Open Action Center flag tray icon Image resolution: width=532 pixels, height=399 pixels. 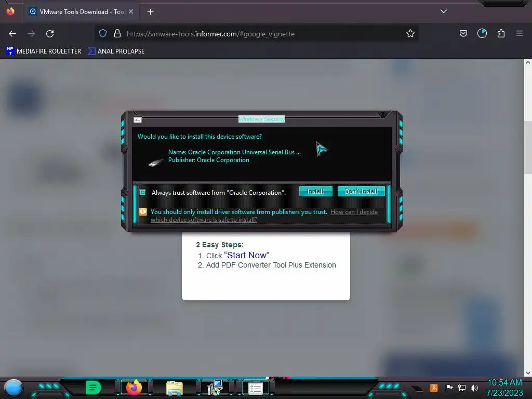click(449, 388)
